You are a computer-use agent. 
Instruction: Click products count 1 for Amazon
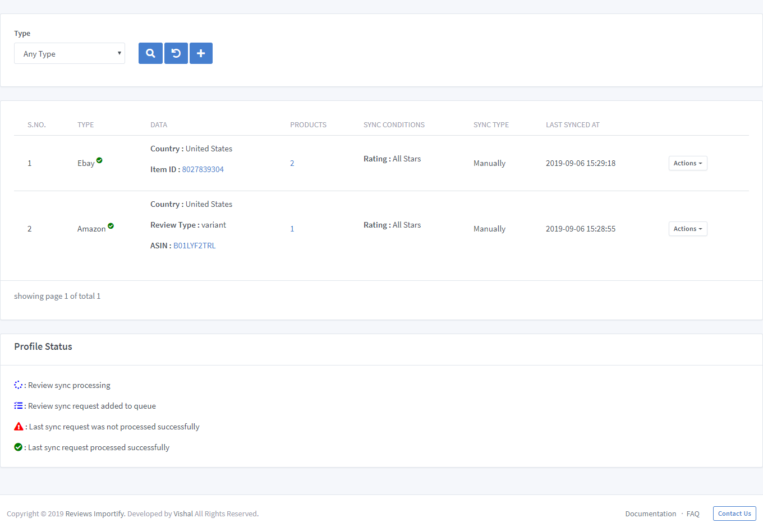click(292, 229)
